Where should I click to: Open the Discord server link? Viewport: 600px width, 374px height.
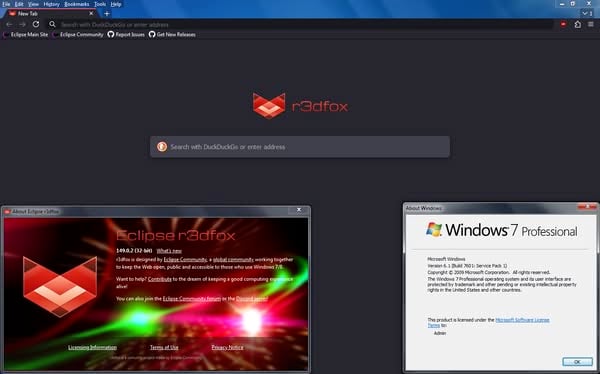tap(251, 299)
